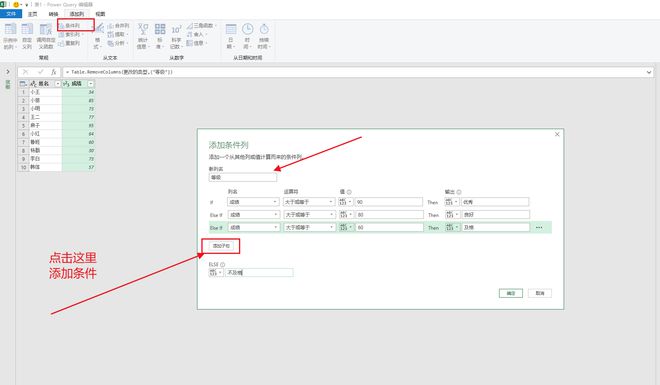Open the 舍入 rounding ribbon item
This screenshot has height=385, width=660.
[x=197, y=35]
